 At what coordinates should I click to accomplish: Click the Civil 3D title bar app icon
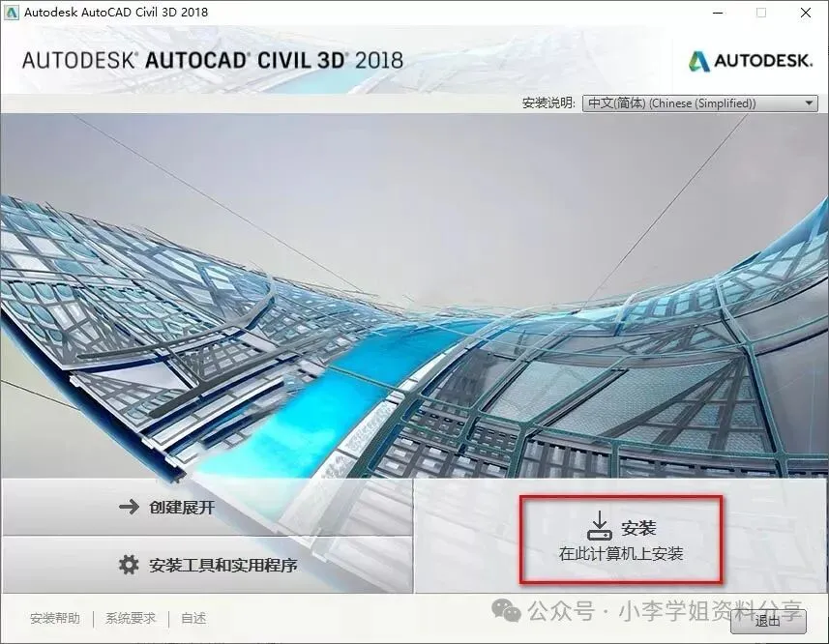coord(11,13)
